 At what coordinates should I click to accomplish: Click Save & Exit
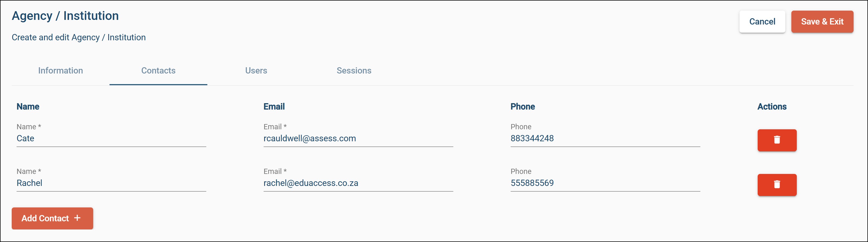822,22
